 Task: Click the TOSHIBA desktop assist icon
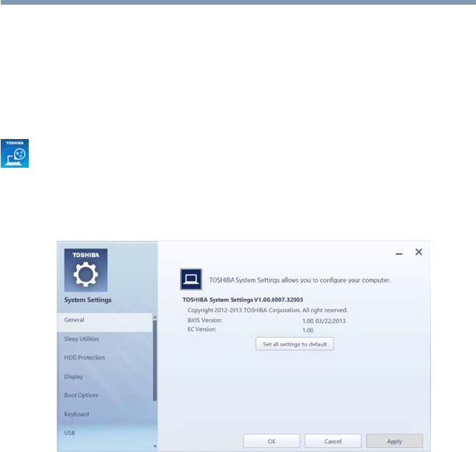pos(15,153)
